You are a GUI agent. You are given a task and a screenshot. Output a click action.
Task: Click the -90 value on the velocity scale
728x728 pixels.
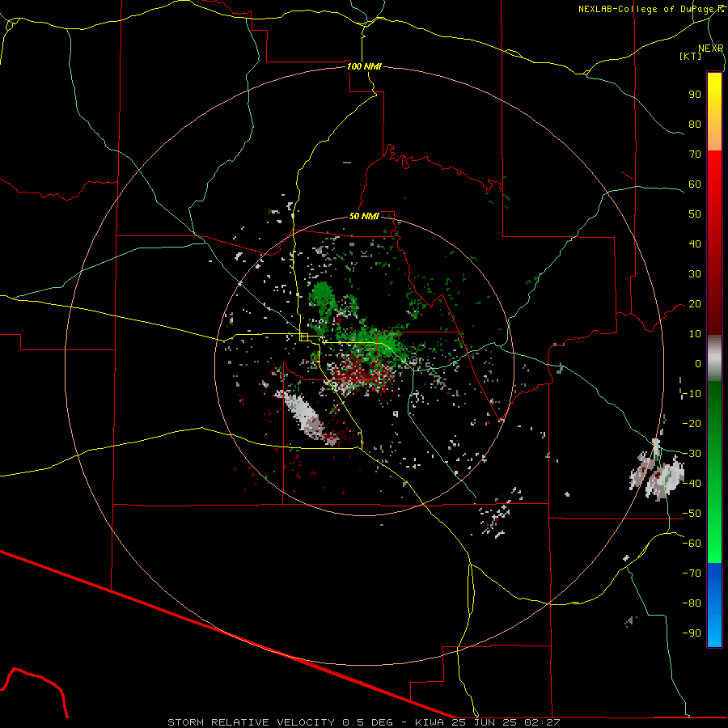692,633
